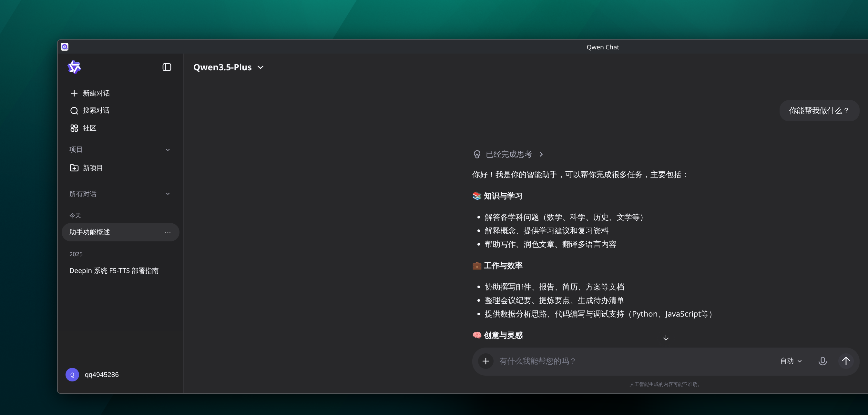Image resolution: width=868 pixels, height=415 pixels.
Task: Select the Deepin 系统 F5-TTS 部署指南 conversation
Action: 114,270
